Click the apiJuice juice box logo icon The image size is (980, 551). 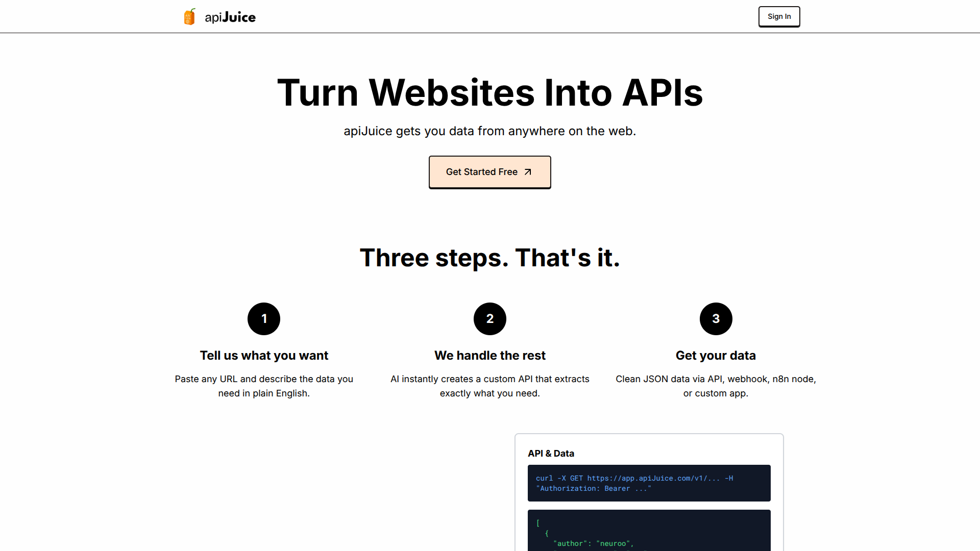[x=189, y=17]
